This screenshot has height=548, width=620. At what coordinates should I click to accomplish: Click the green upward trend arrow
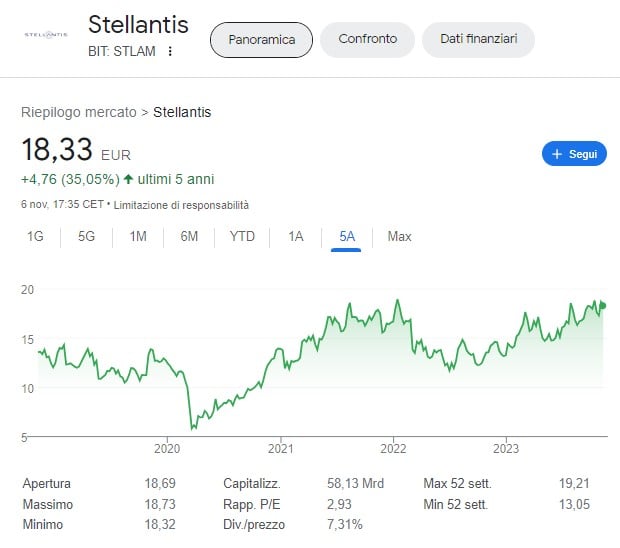click(x=128, y=180)
